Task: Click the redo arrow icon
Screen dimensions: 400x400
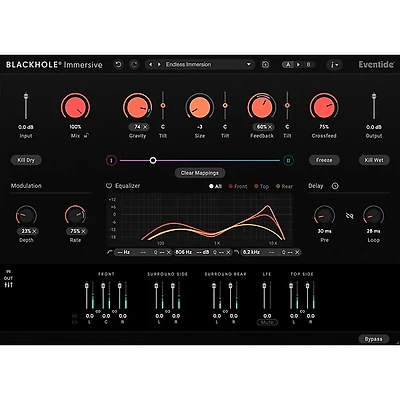Action: [134, 64]
